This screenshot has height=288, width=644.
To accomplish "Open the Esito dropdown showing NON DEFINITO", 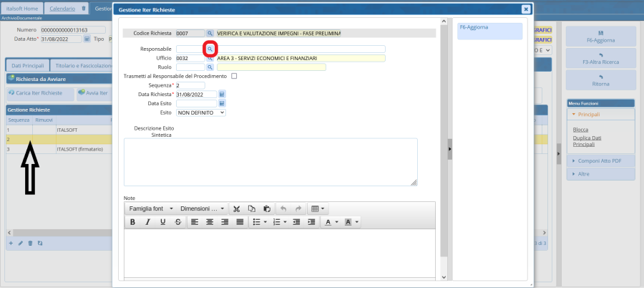I will pyautogui.click(x=201, y=112).
